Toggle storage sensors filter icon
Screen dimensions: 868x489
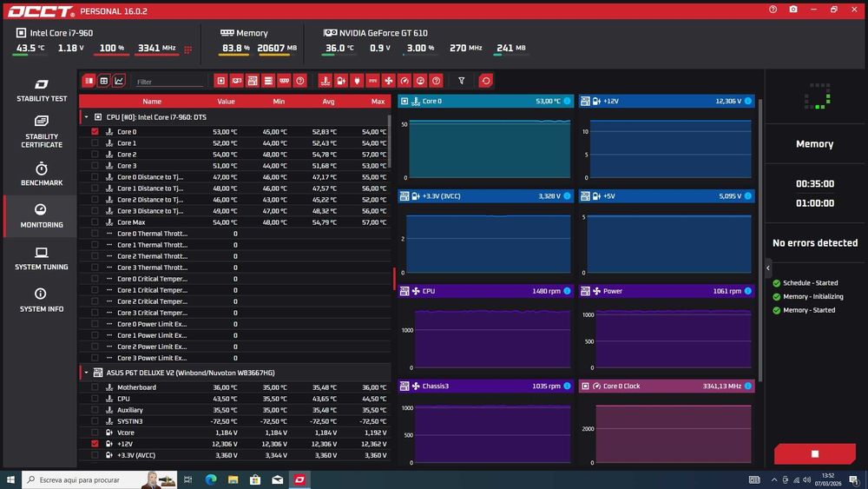tap(268, 81)
